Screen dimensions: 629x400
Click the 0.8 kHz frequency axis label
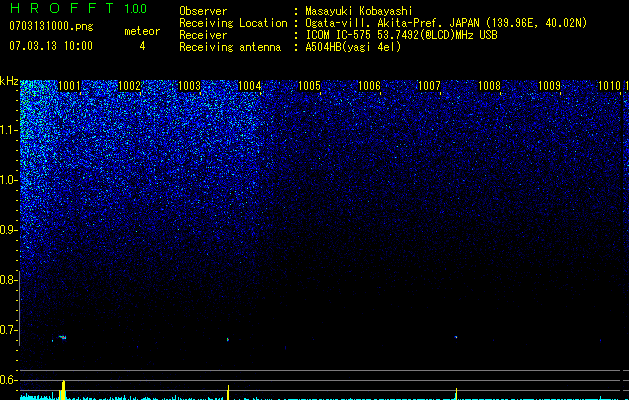coord(8,280)
